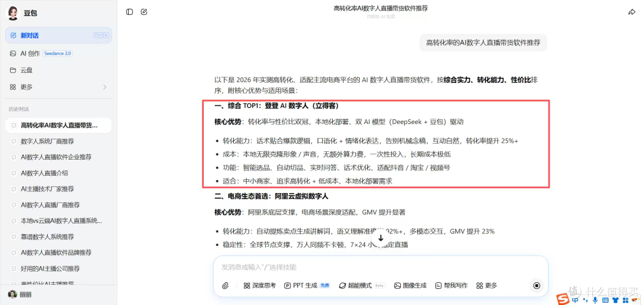
Task: Click the conversation title at the top
Action: (380, 8)
